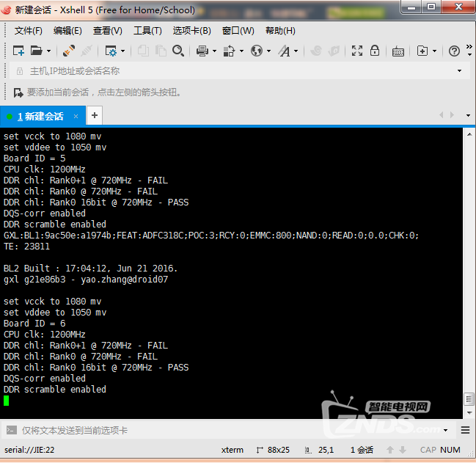Screen dimensions: 476x463
Task: Click the compose bar terminal icon
Action: pyautogui.click(x=12, y=430)
